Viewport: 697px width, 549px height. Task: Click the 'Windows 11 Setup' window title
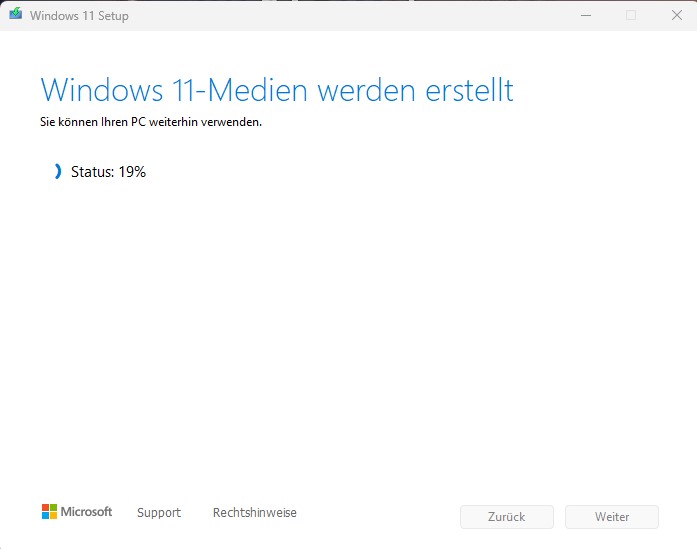[x=79, y=16]
